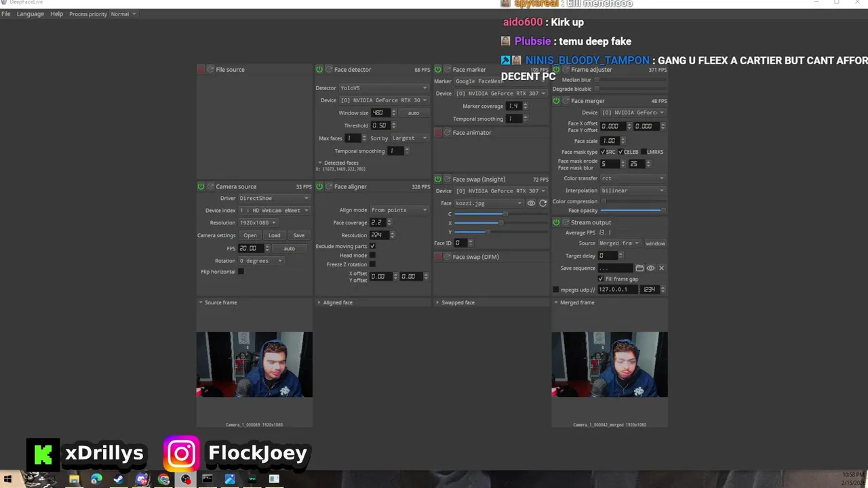Uncheck Fill frame gap
The height and width of the screenshot is (488, 868).
pyautogui.click(x=601, y=279)
